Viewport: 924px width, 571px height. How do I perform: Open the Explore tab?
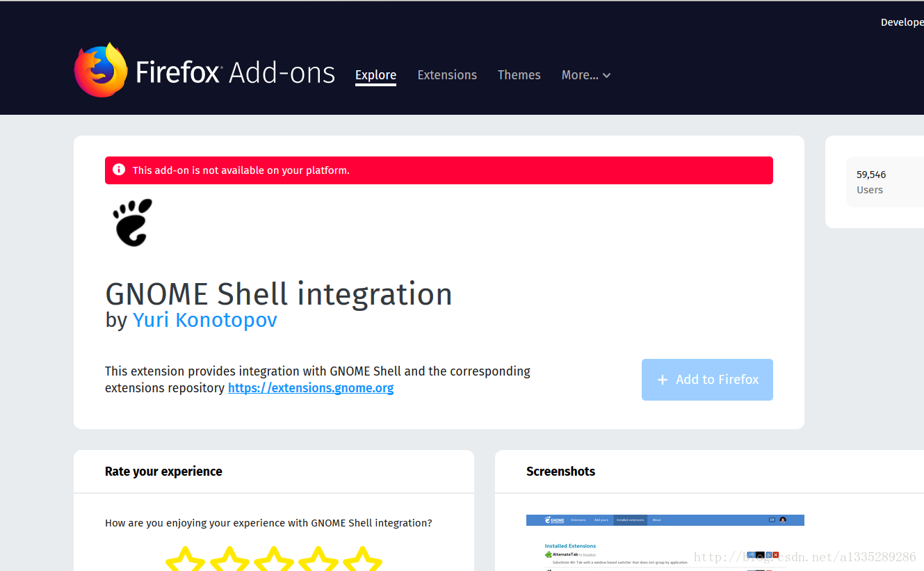375,75
